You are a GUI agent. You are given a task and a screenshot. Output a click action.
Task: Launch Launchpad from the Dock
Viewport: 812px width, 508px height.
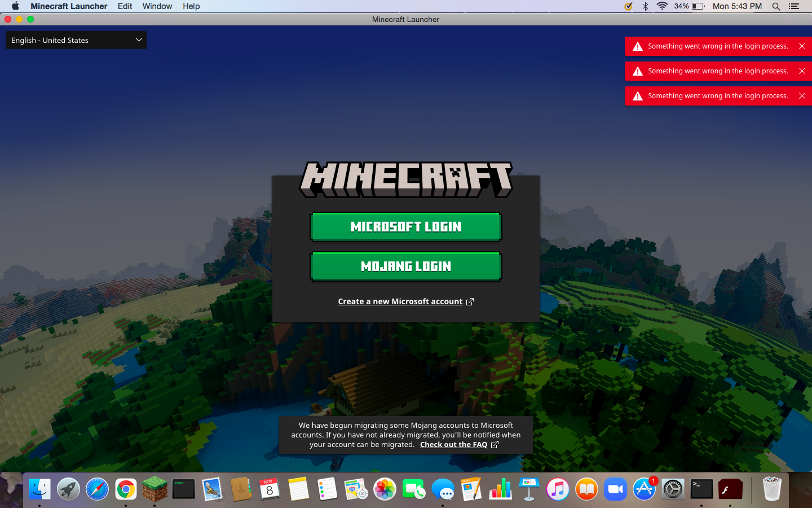tap(68, 489)
